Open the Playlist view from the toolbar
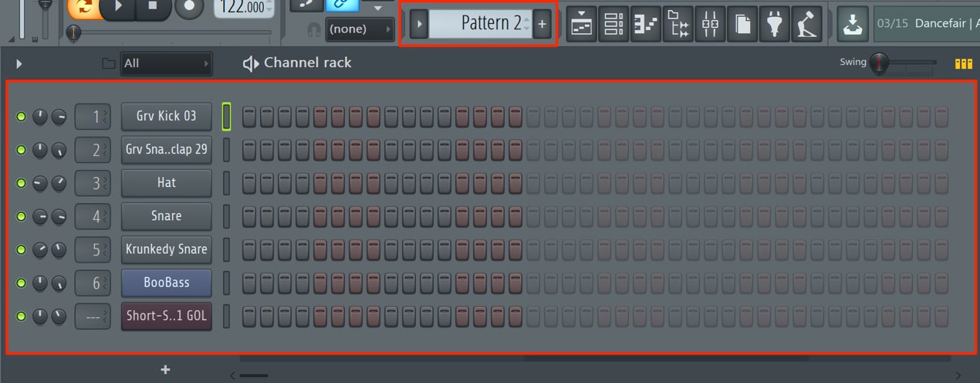This screenshot has height=383, width=980. (583, 24)
